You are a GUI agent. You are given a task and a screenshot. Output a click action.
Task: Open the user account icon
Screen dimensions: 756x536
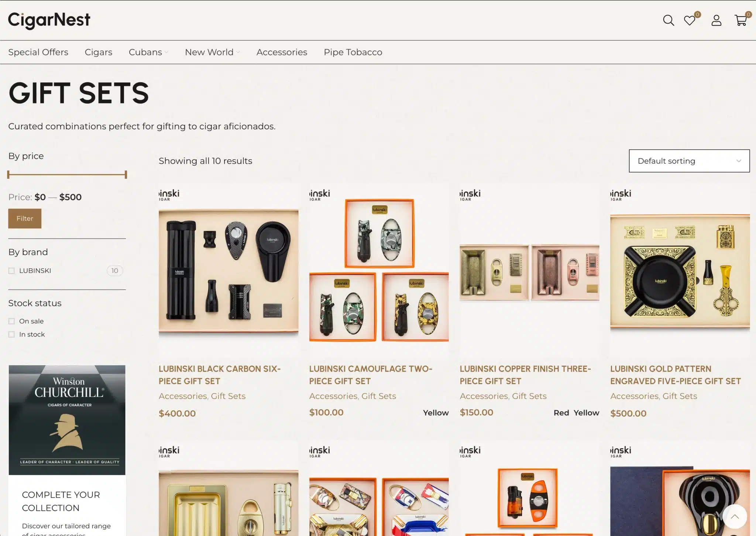tap(716, 20)
